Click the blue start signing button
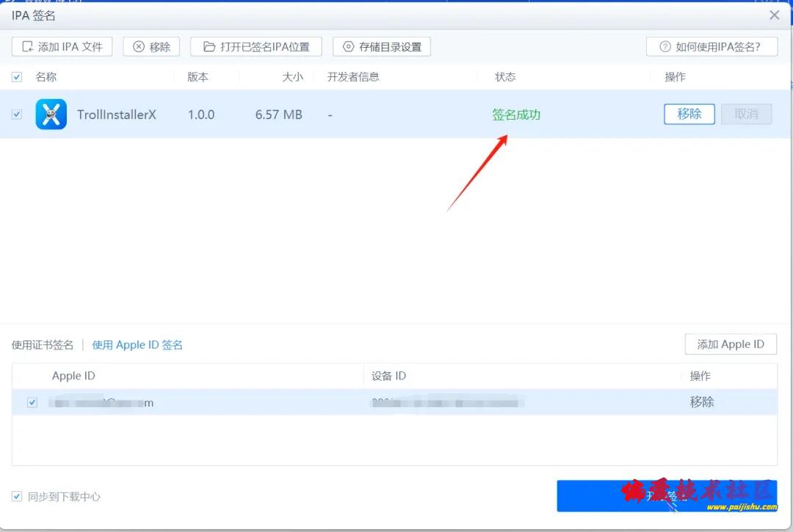The height and width of the screenshot is (532, 793). click(667, 495)
